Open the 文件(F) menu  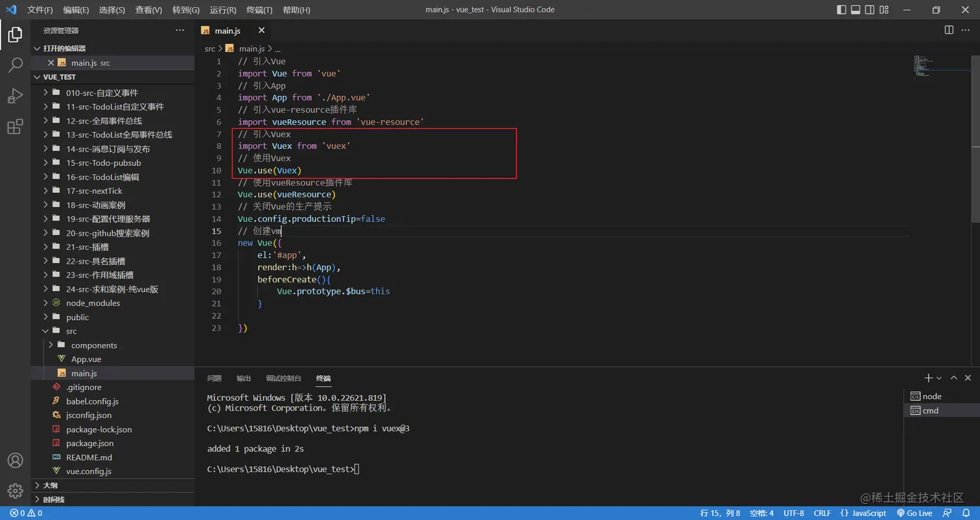40,10
